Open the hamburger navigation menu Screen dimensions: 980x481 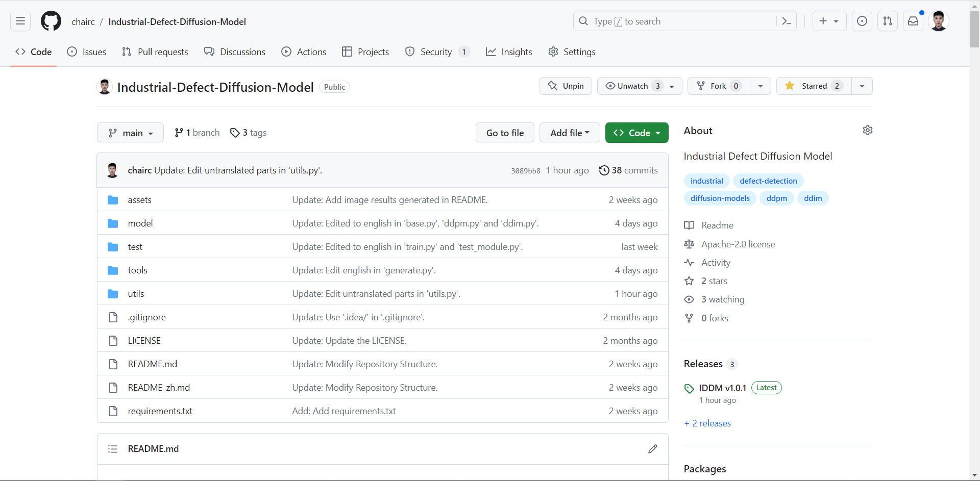20,21
